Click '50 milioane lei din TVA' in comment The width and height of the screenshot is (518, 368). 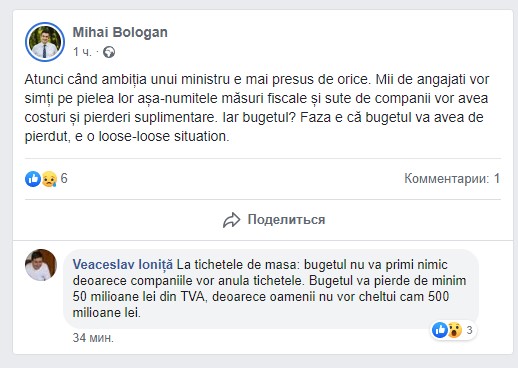pyautogui.click(x=140, y=297)
